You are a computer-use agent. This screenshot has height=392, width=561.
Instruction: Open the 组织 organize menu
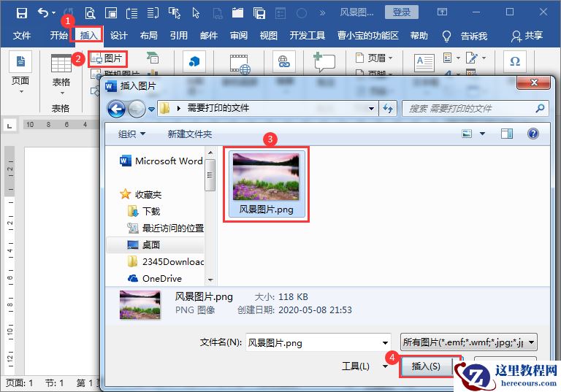coord(131,134)
